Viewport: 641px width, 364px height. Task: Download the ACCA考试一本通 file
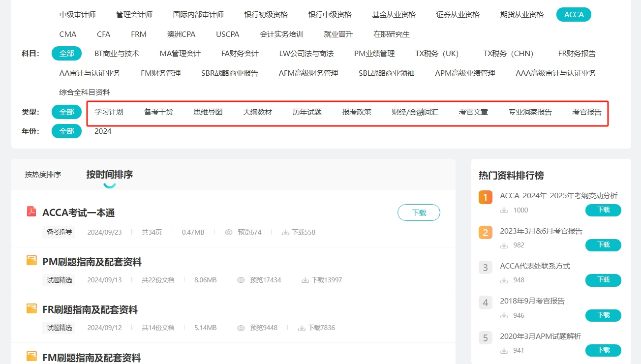click(x=419, y=212)
